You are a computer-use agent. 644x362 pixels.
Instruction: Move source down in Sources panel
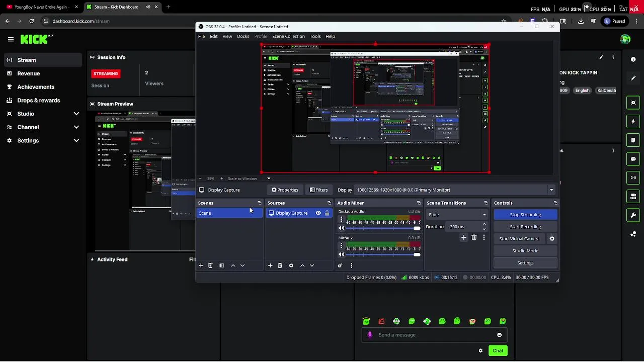(312, 265)
